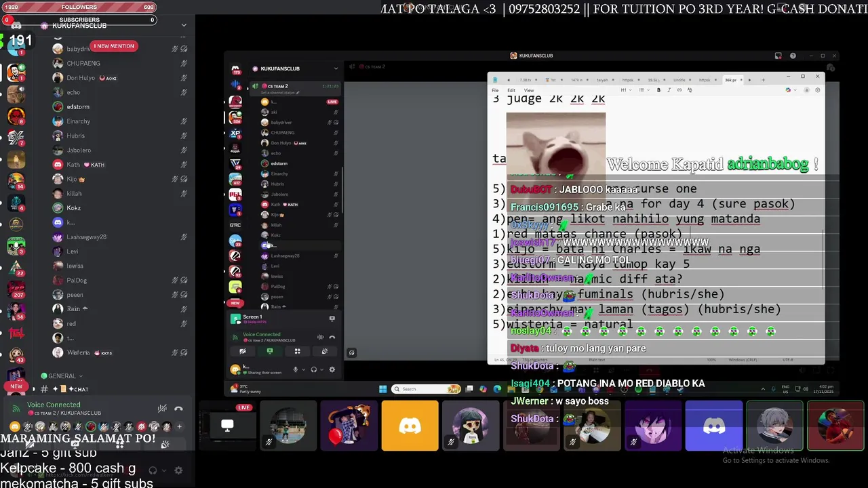The image size is (868, 488).
Task: Apply italic formatting in Notepad
Action: point(669,90)
